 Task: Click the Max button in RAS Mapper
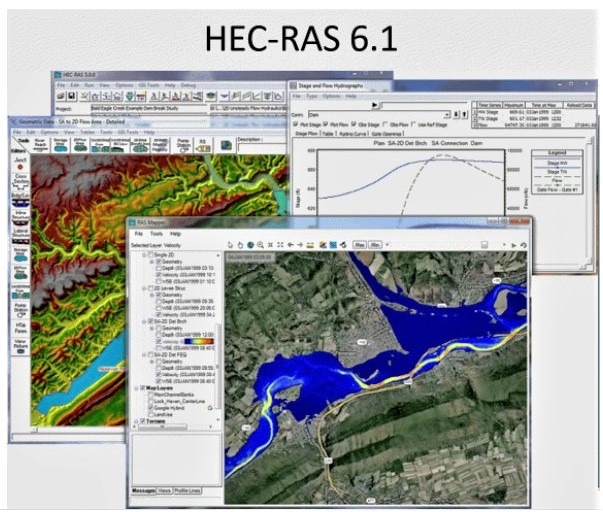(x=360, y=245)
